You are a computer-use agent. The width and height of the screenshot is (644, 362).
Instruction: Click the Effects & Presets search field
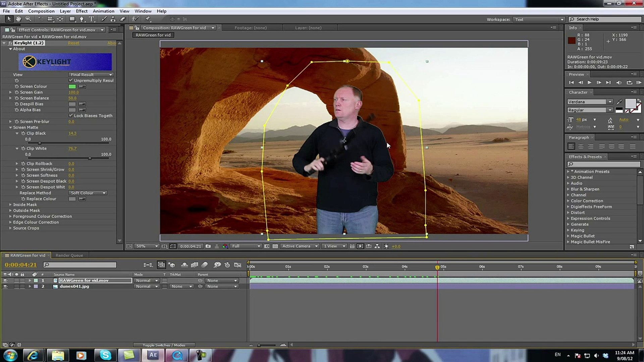(603, 164)
